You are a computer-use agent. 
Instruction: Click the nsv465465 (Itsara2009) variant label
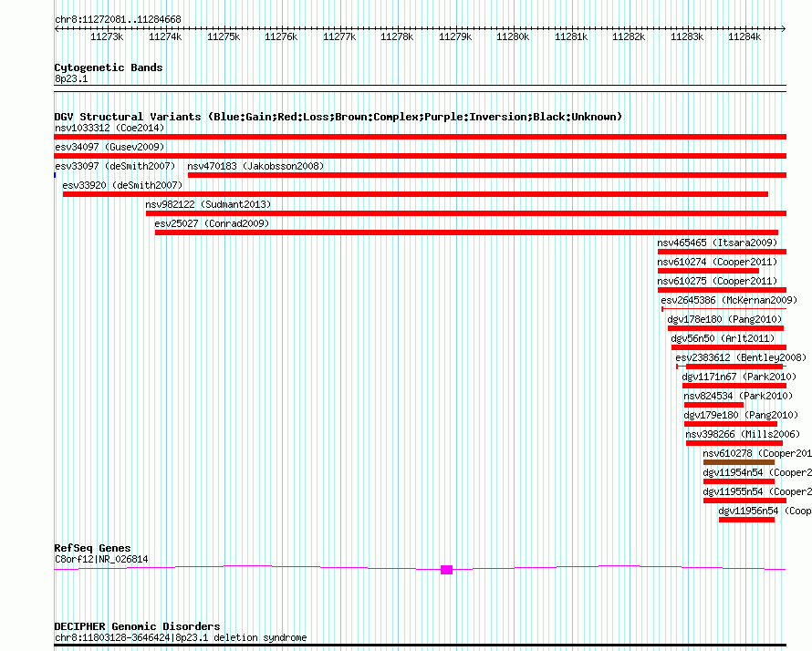pos(717,243)
